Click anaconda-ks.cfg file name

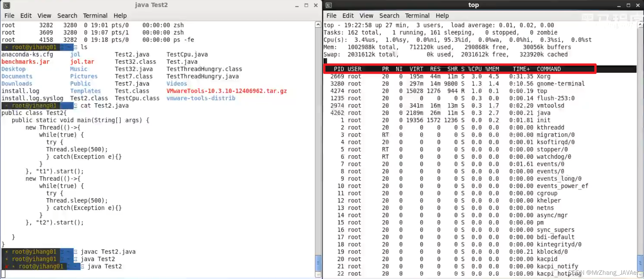click(x=27, y=54)
